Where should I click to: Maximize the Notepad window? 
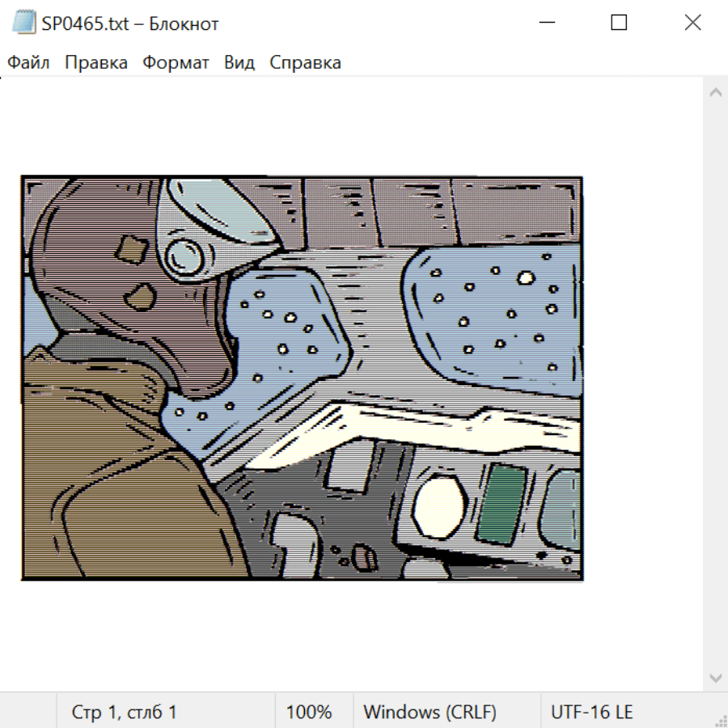(x=619, y=23)
